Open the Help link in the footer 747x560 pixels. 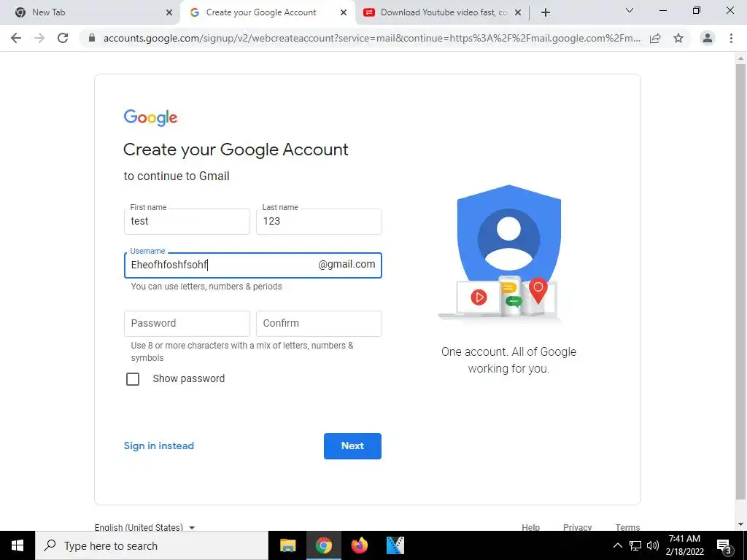531,527
